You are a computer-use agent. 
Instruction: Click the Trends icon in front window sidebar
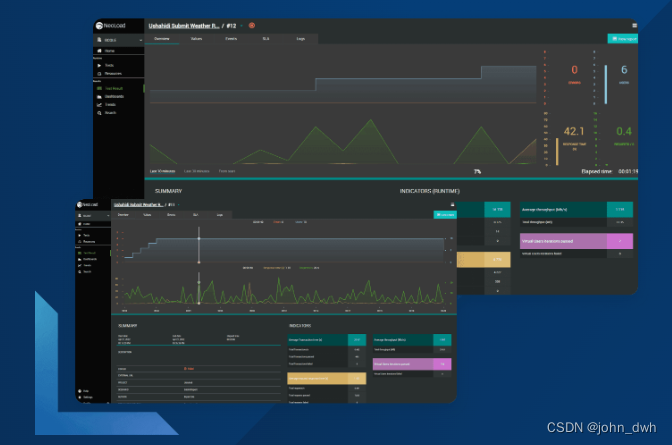click(x=80, y=265)
